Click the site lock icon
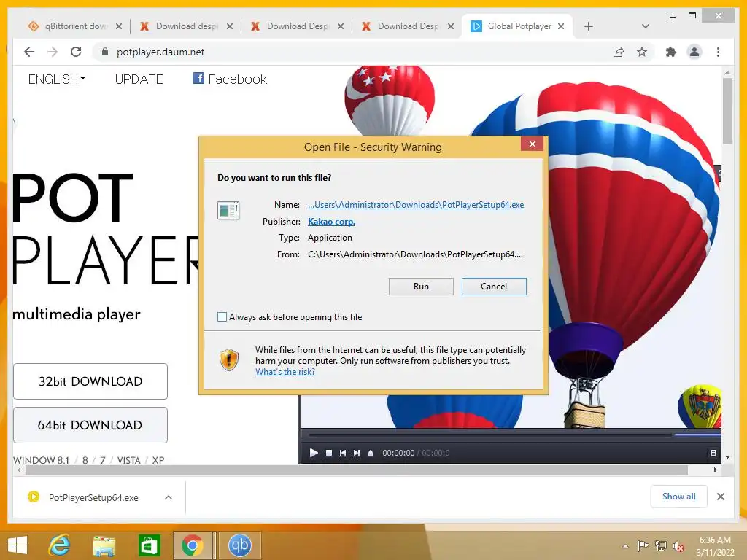Viewport: 747px width, 560px height. pyautogui.click(x=105, y=52)
